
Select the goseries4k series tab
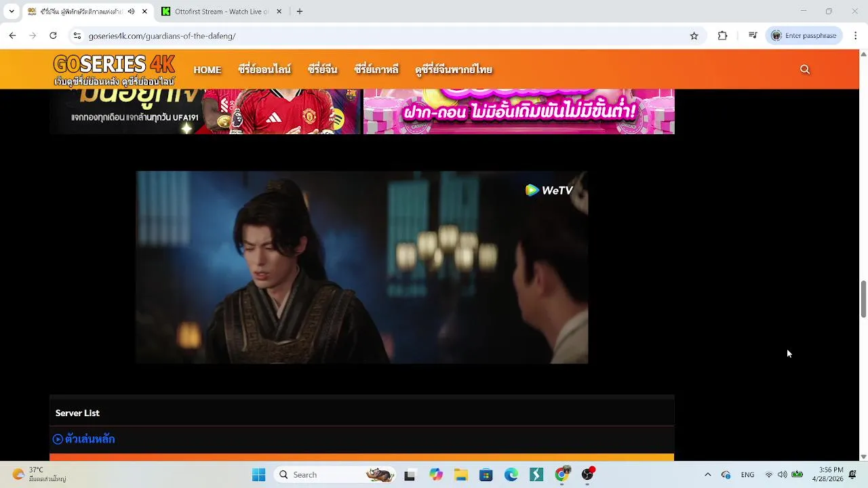(x=81, y=12)
